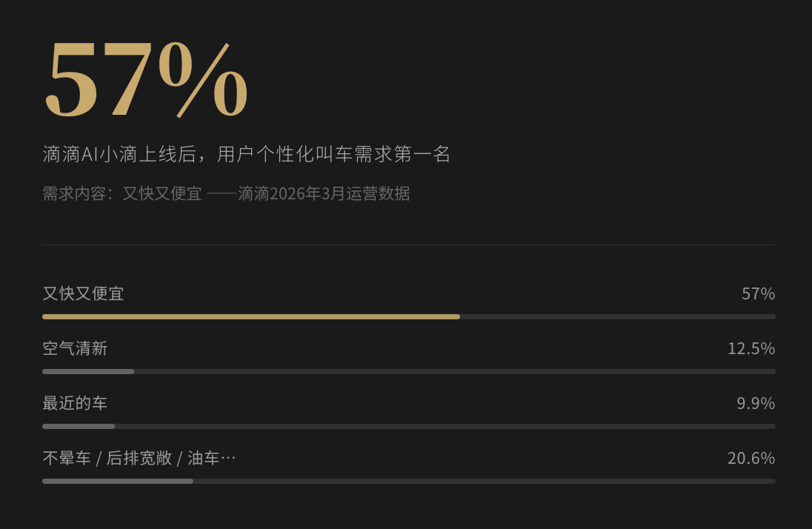The height and width of the screenshot is (529, 812).
Task: Click the unfilled track of the 20.6% bar
Action: [484, 481]
